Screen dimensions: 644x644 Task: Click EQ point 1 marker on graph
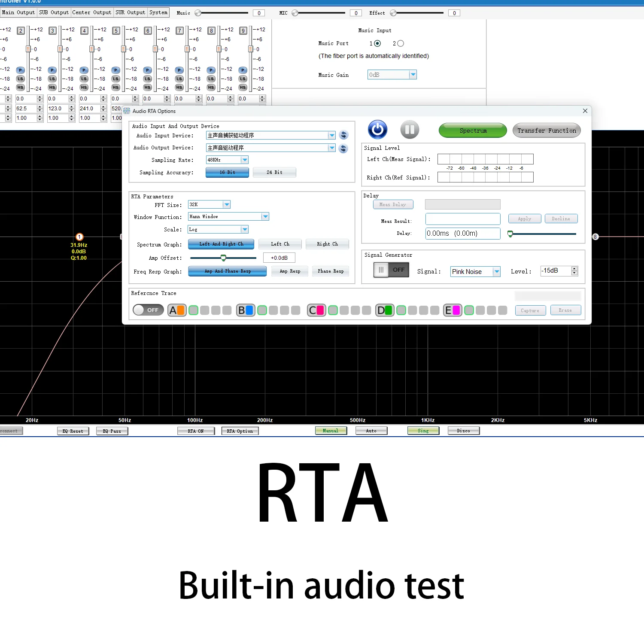click(79, 237)
